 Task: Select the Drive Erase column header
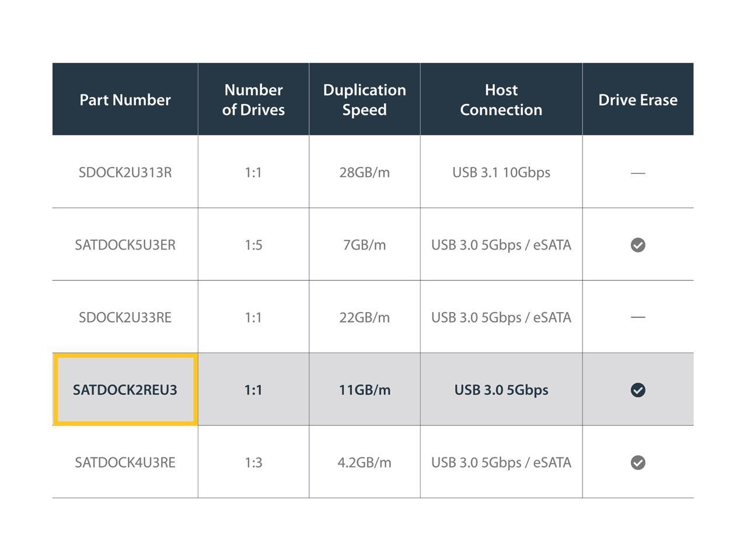coord(638,100)
